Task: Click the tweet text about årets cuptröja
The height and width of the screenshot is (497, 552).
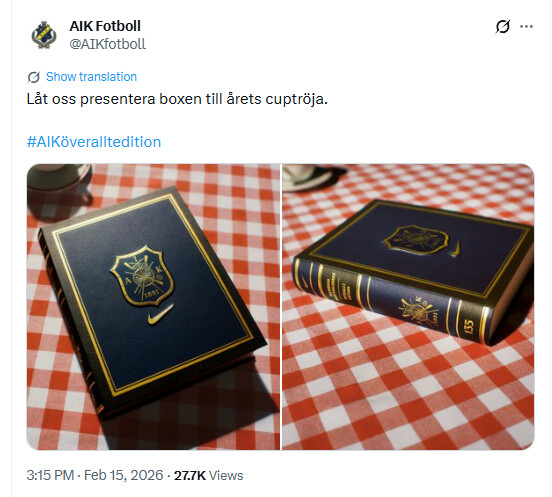Action: tap(177, 99)
